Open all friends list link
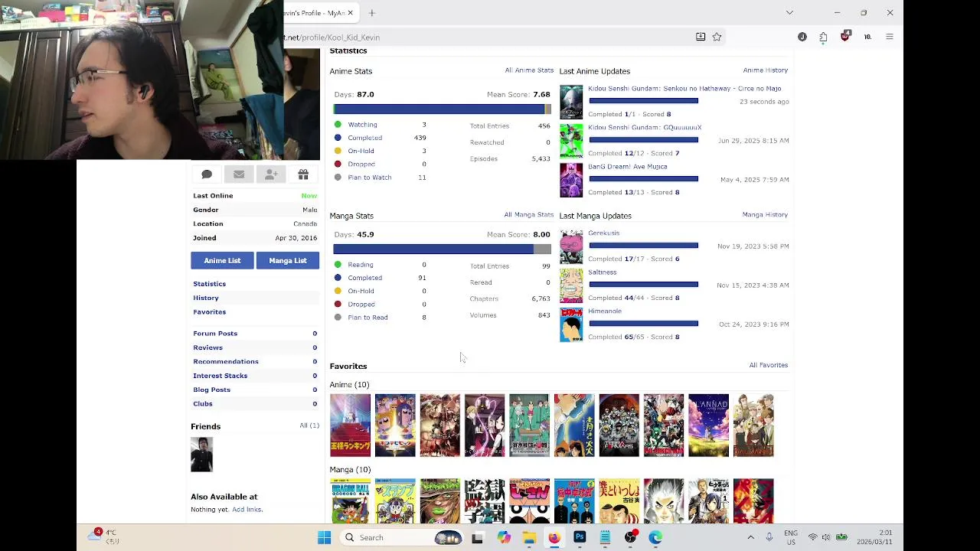 (x=309, y=425)
